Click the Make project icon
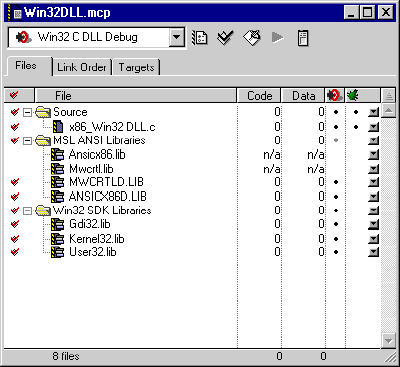This screenshot has width=400, height=367. point(251,38)
